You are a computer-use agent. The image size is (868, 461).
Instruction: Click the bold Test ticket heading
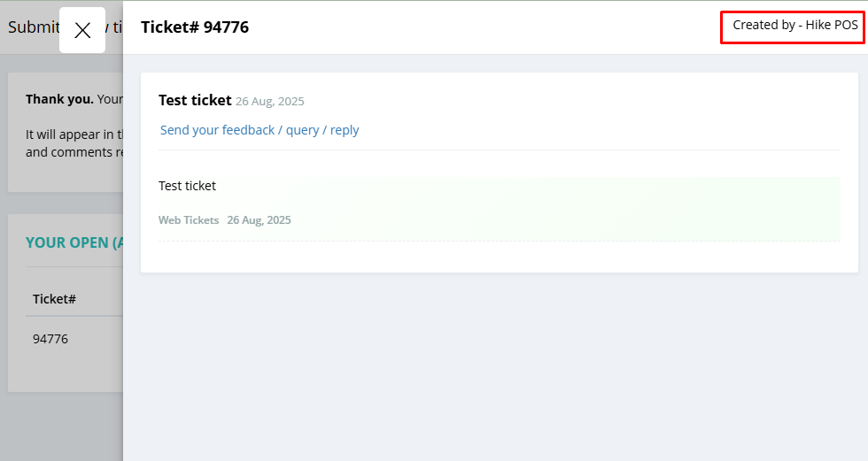click(195, 100)
